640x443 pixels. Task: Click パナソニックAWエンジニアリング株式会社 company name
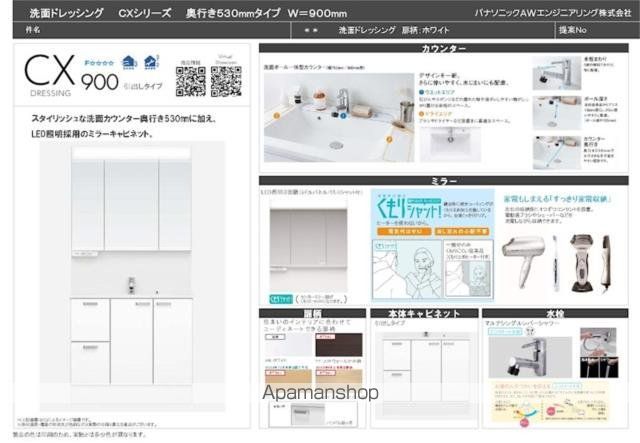[x=553, y=13]
